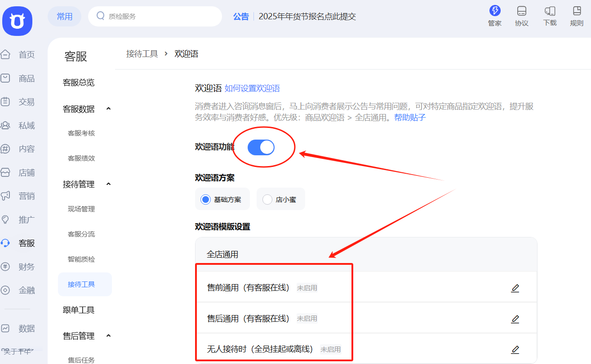The height and width of the screenshot is (364, 591).
Task: Open the 2025年年货节报名 announcement
Action: (307, 17)
